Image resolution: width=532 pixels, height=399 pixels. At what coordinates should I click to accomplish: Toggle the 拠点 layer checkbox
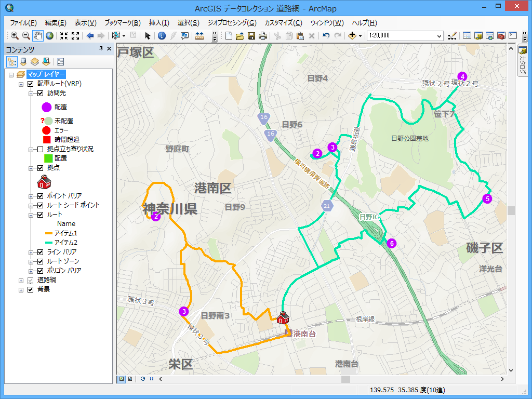point(40,168)
